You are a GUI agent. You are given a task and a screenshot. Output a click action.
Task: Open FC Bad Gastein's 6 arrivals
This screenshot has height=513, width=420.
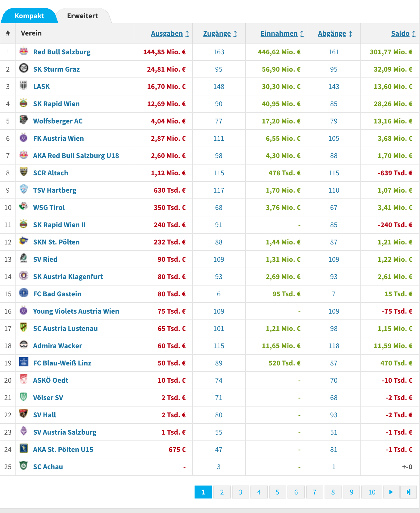[219, 294]
